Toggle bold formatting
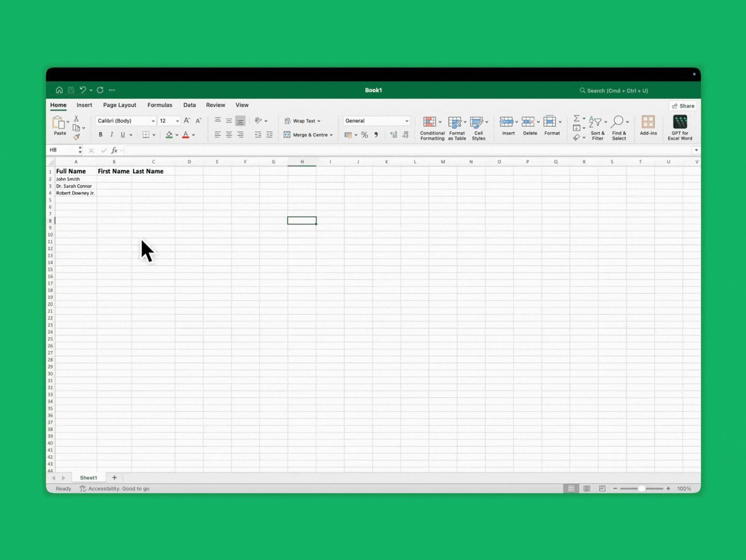 [x=101, y=135]
